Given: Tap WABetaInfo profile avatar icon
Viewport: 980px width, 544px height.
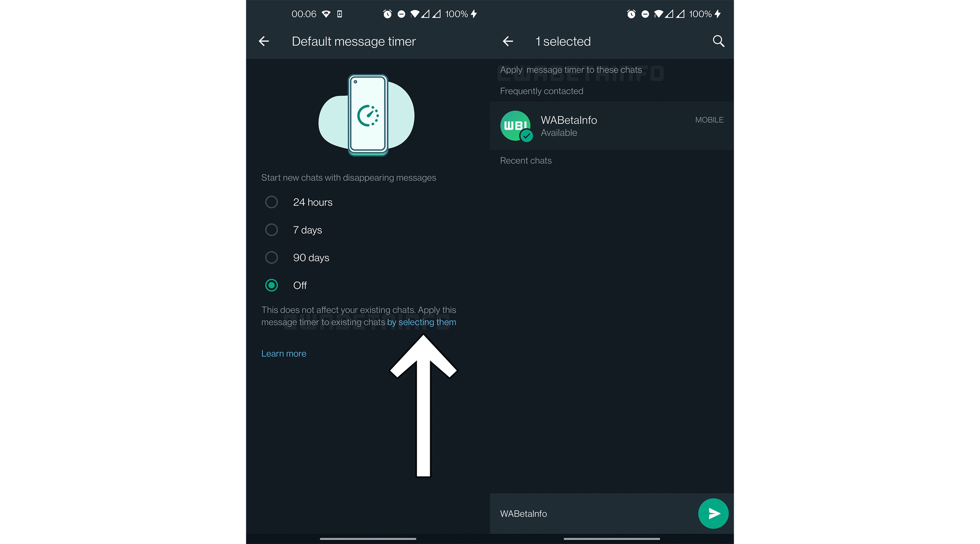Looking at the screenshot, I should [516, 126].
